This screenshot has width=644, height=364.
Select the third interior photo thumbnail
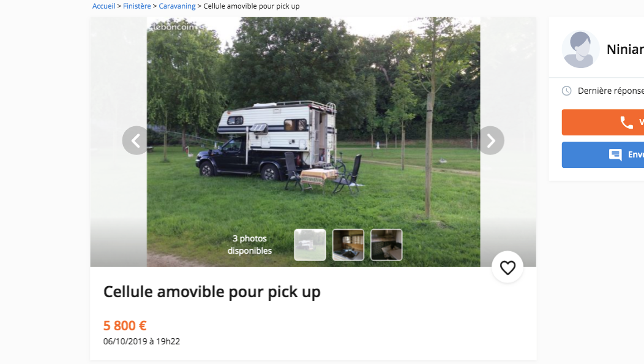pos(386,245)
